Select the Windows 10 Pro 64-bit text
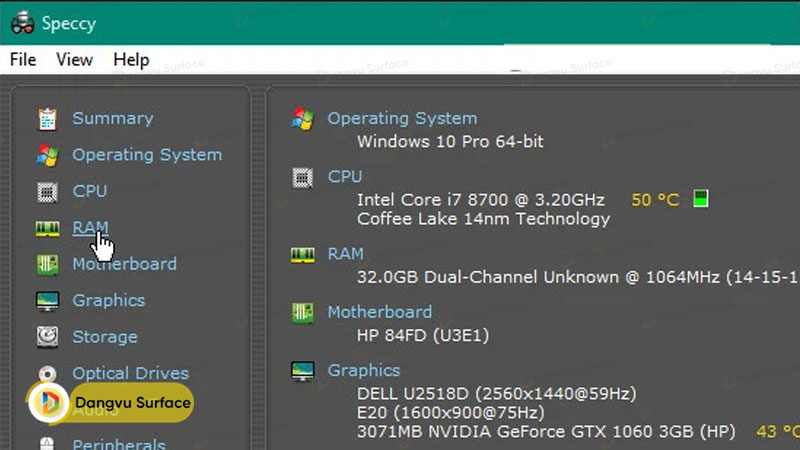This screenshot has width=800, height=450. (450, 141)
